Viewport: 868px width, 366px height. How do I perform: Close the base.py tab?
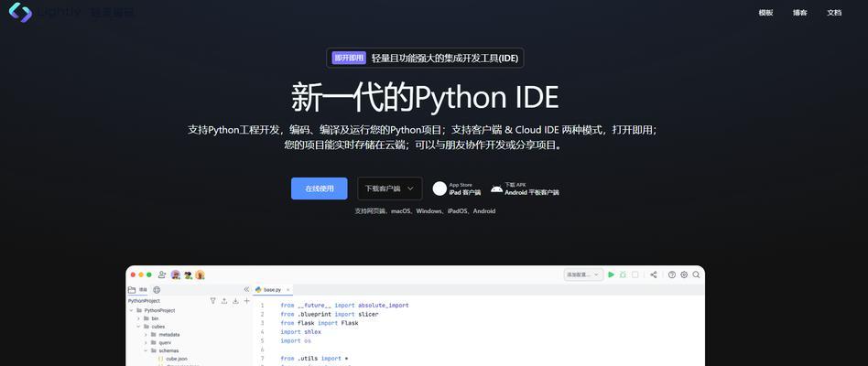pyautogui.click(x=288, y=290)
